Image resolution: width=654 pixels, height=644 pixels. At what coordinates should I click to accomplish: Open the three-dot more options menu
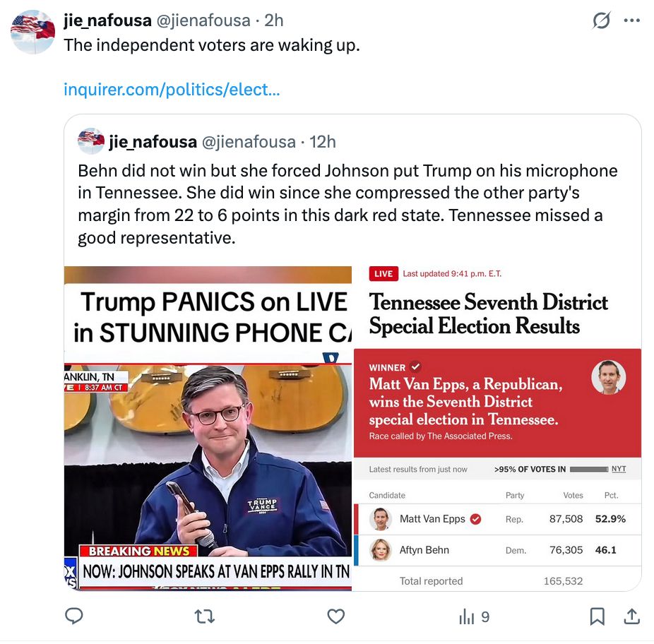click(632, 20)
